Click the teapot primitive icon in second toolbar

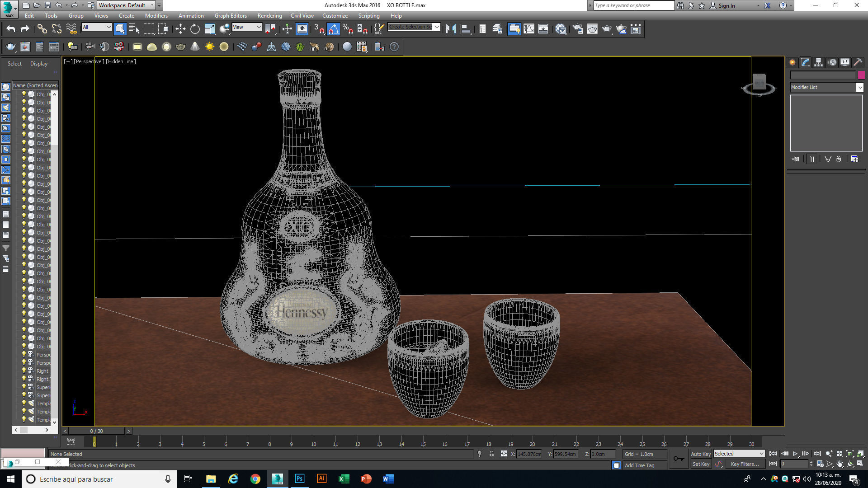click(x=180, y=47)
